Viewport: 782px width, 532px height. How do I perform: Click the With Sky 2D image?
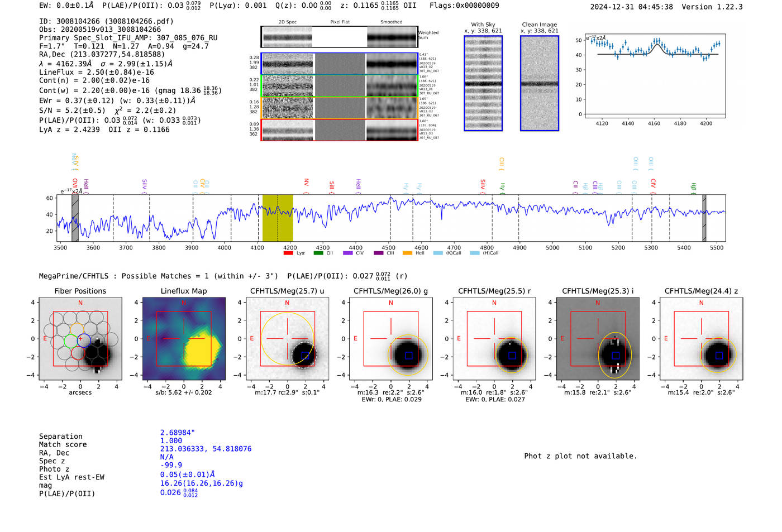(483, 84)
